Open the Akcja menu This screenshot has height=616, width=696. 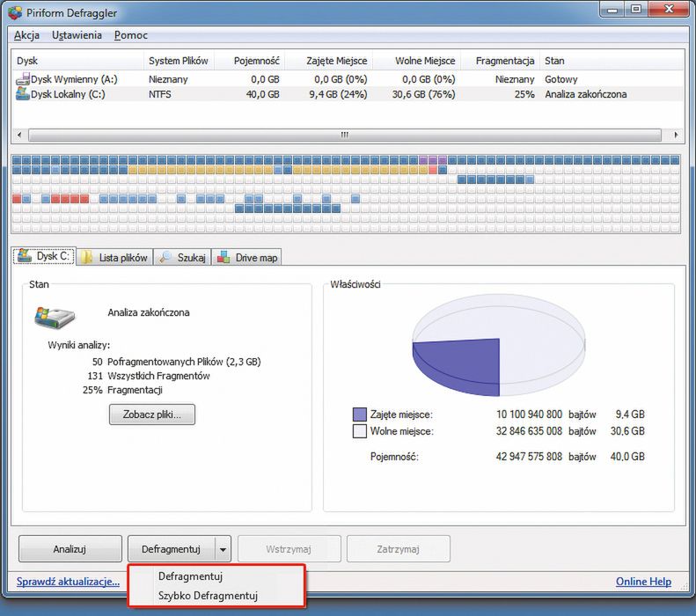[29, 35]
